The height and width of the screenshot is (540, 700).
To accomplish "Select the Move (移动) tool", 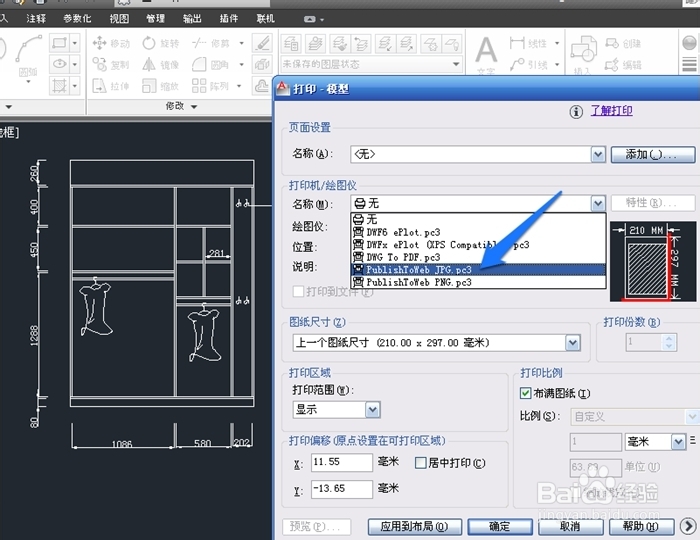I will (x=111, y=43).
